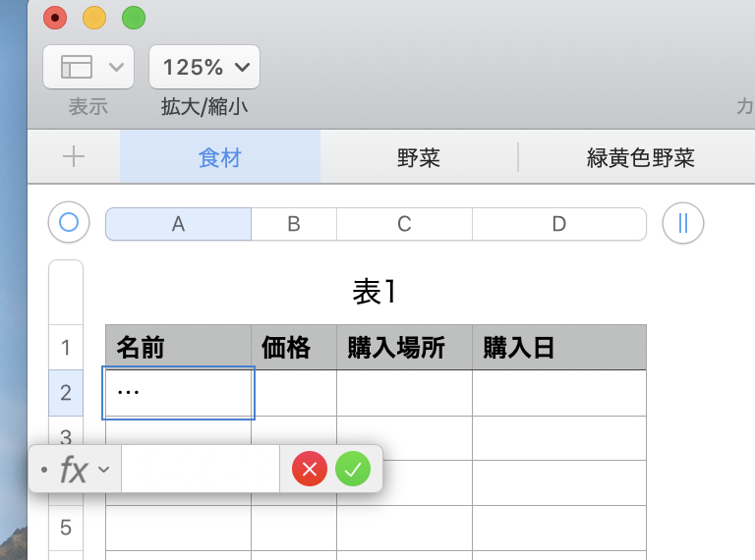Click the 購入場所 header cell
Screen dimensions: 755x560
click(x=403, y=348)
